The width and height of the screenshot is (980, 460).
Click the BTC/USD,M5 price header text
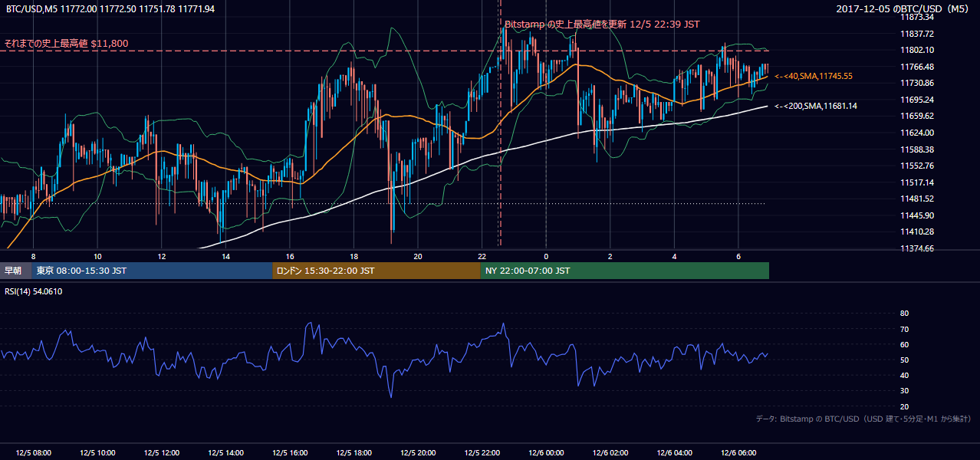[110, 8]
